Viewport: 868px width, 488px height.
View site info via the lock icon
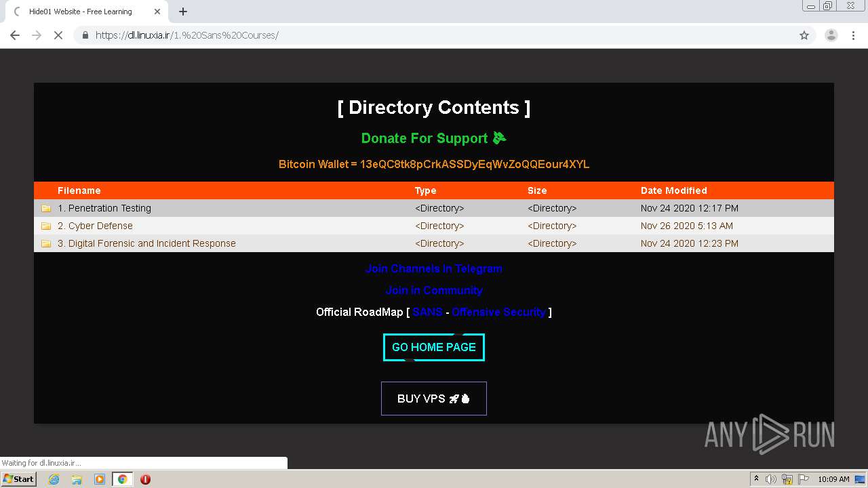[85, 35]
